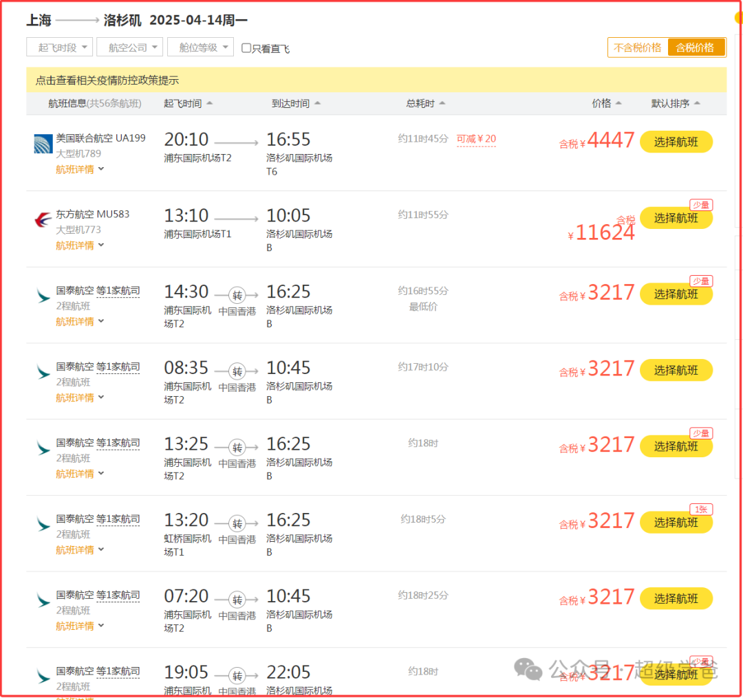Sort flights by 到达时间
Viewport: 743px width, 700px height.
[x=296, y=103]
